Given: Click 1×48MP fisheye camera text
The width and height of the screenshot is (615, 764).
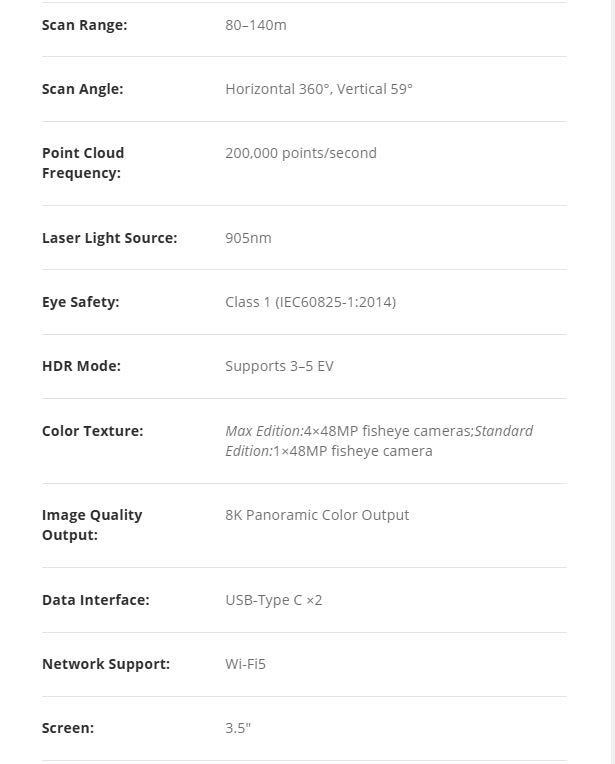Looking at the screenshot, I should pyautogui.click(x=352, y=451).
